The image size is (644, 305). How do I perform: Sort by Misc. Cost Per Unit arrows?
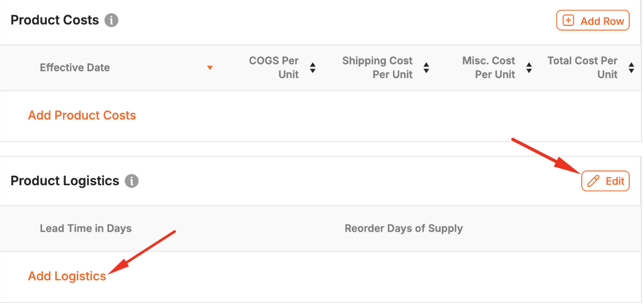coord(529,68)
